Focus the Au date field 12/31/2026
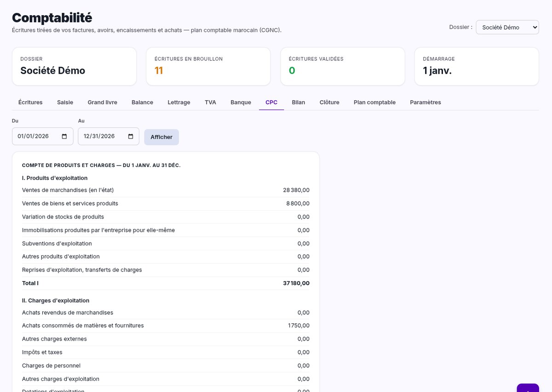Viewport: 552px width, 392px height. (x=109, y=136)
